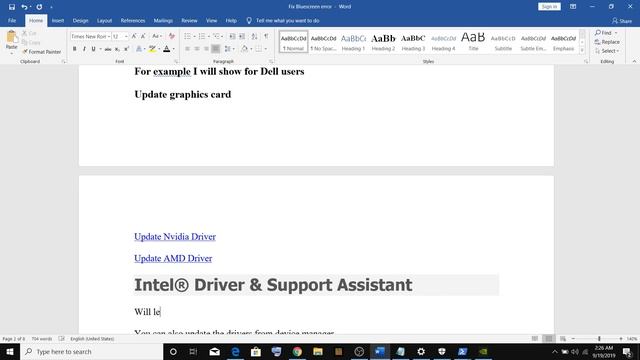Image resolution: width=640 pixels, height=360 pixels.
Task: Open Settings gear on taskbar
Action: coord(421,351)
